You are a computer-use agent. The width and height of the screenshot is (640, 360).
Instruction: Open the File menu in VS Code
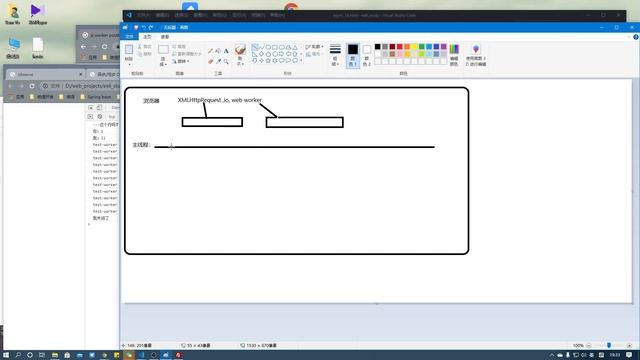pos(143,15)
